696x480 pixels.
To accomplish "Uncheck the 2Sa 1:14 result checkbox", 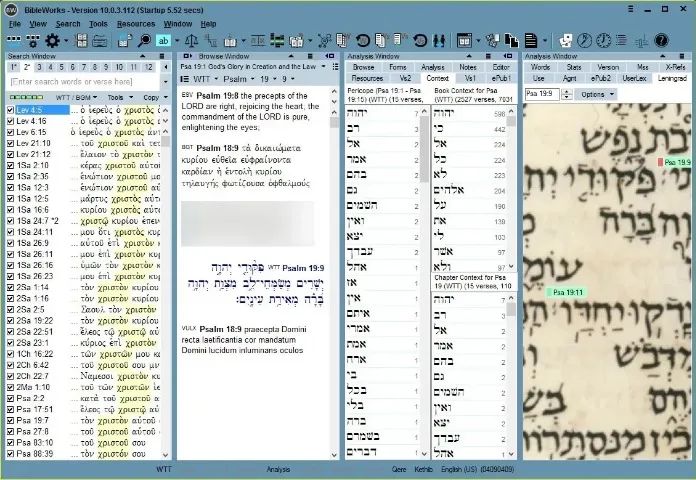I will [x=10, y=288].
